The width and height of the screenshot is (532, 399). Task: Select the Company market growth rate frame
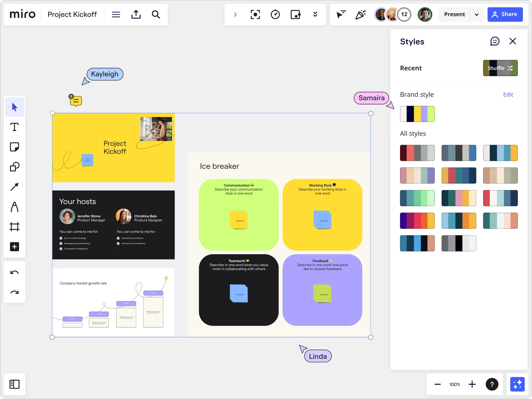[113, 302]
